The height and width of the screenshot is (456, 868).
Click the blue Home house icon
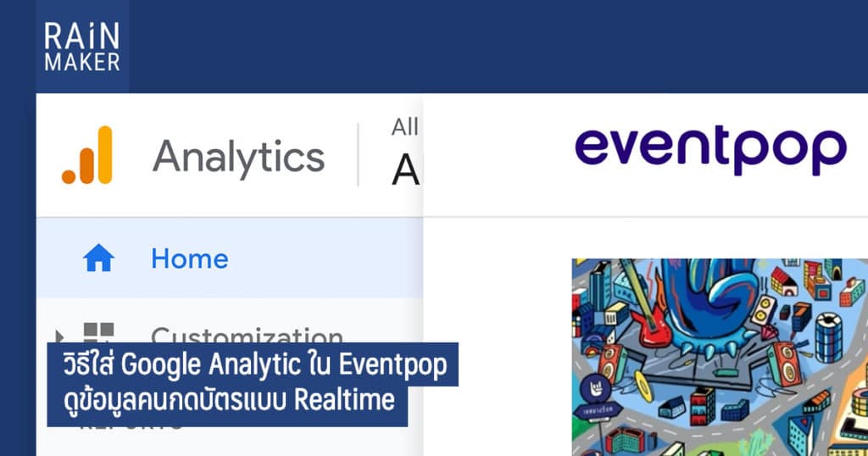click(x=98, y=259)
